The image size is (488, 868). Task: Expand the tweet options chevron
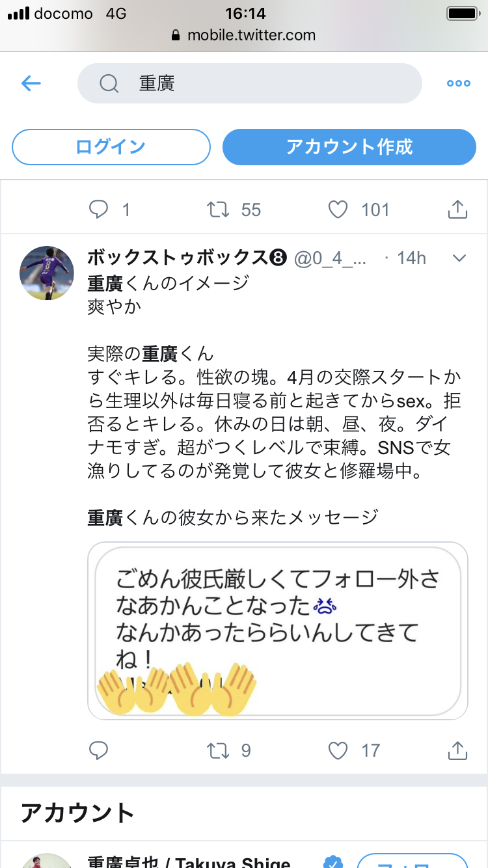pyautogui.click(x=459, y=258)
